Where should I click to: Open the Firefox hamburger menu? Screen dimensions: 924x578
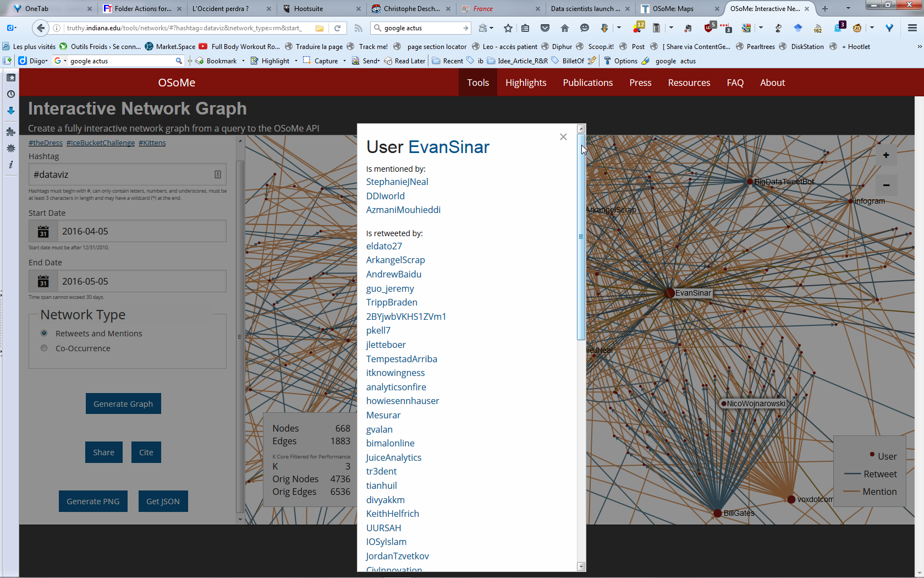pyautogui.click(x=912, y=28)
